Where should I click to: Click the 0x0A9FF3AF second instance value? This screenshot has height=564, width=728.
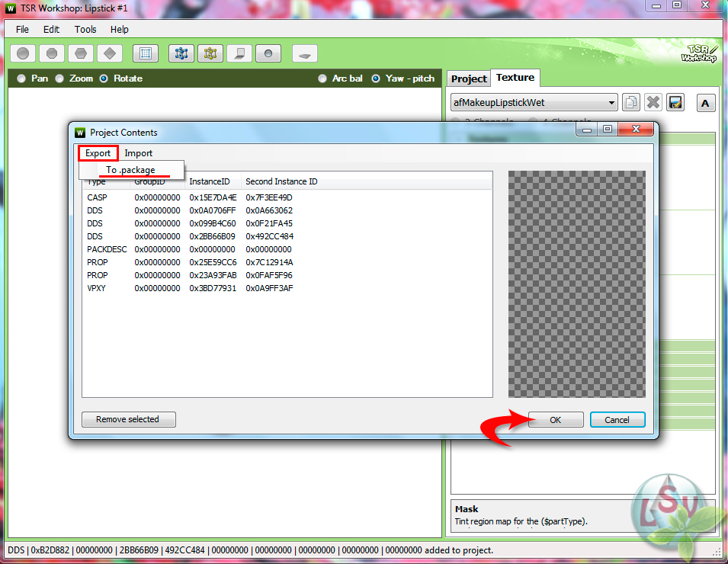[x=269, y=288]
